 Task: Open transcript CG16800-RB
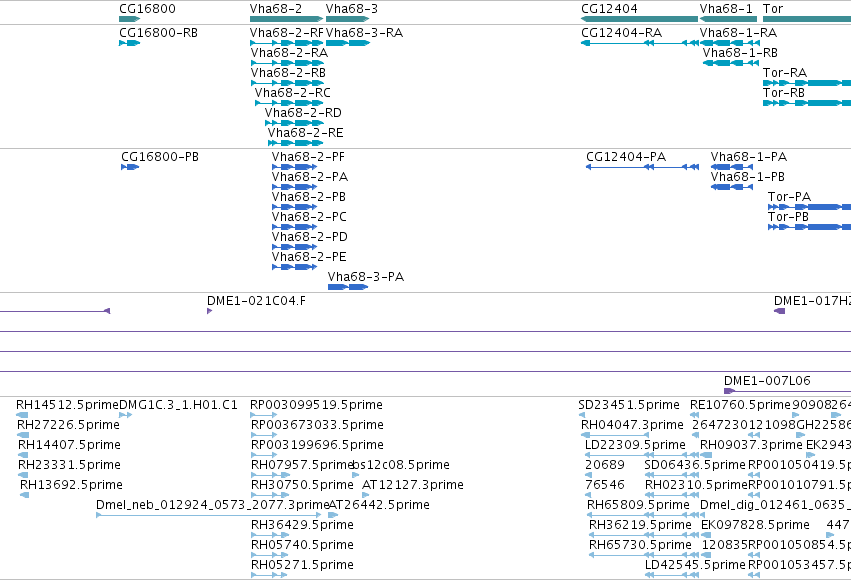click(158, 33)
